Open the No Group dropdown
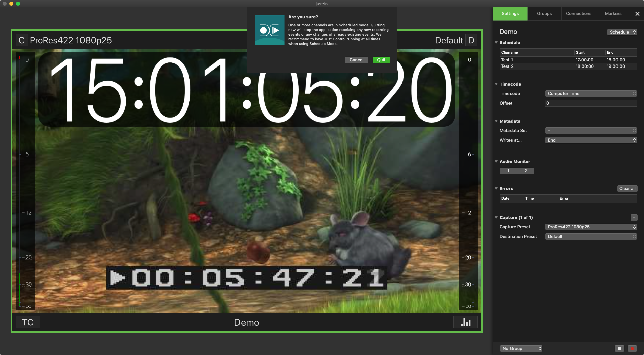Viewport: 644px width, 355px height. 521,348
